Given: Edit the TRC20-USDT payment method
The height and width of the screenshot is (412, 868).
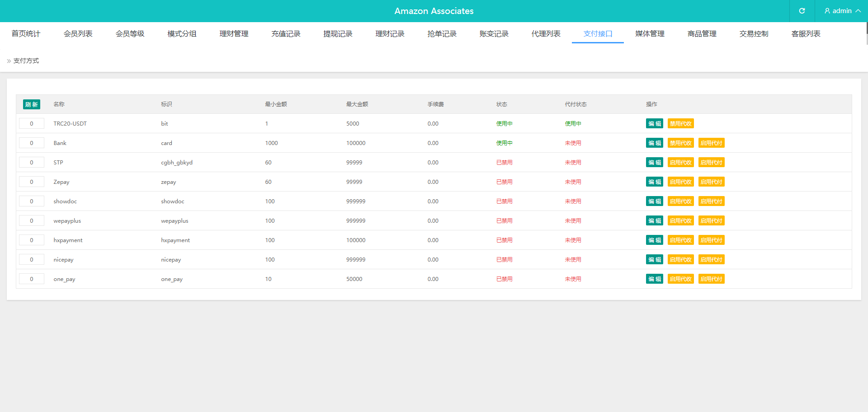Looking at the screenshot, I should tap(654, 124).
